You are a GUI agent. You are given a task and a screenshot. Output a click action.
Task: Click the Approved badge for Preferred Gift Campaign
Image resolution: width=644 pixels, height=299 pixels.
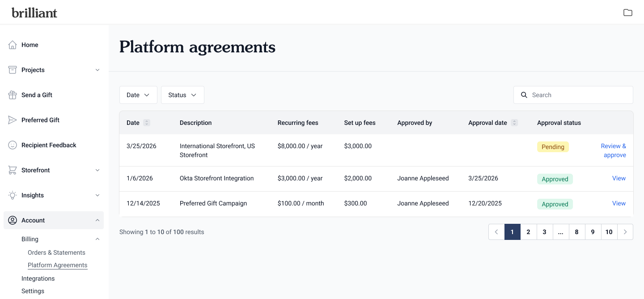point(555,204)
